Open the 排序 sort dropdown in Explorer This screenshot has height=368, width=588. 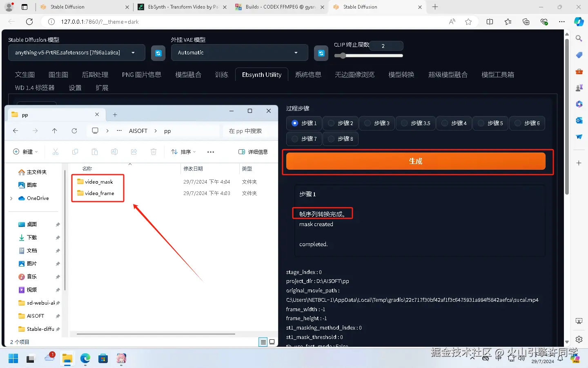point(183,152)
